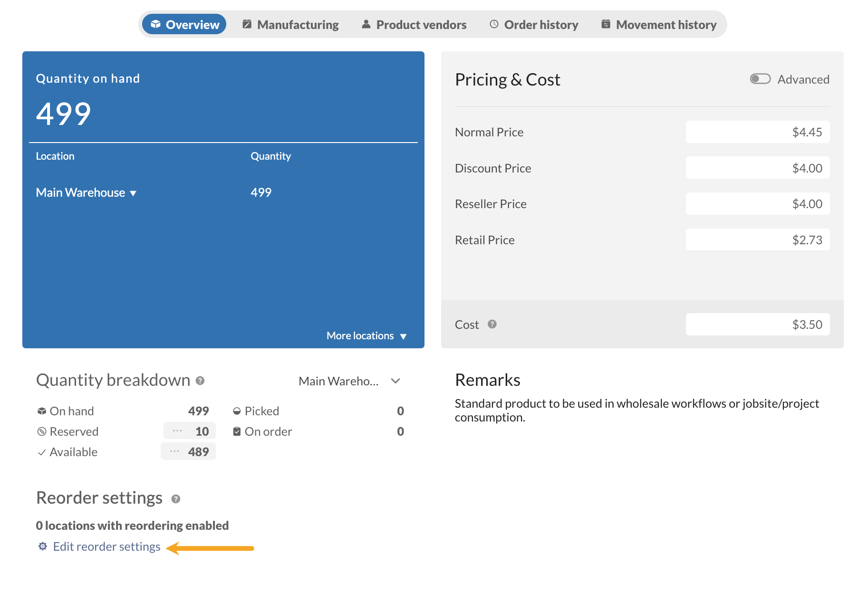Click the gear icon beside Edit reorder settings
Viewport: 868px width, 593px height.
43,546
